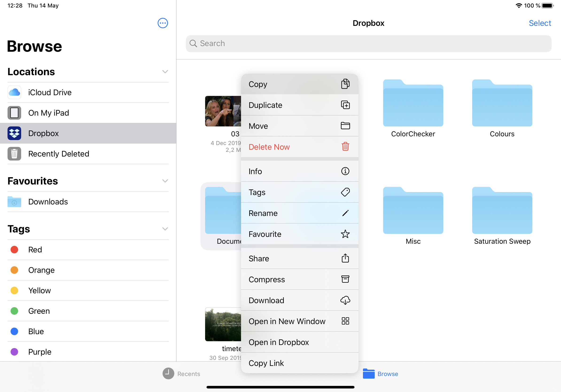Switch to the Browse tab label

click(388, 374)
